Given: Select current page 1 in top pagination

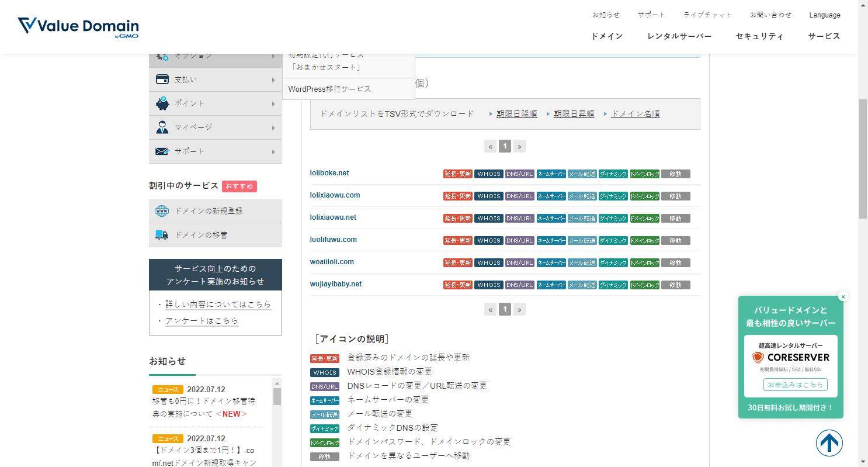Looking at the screenshot, I should [505, 146].
